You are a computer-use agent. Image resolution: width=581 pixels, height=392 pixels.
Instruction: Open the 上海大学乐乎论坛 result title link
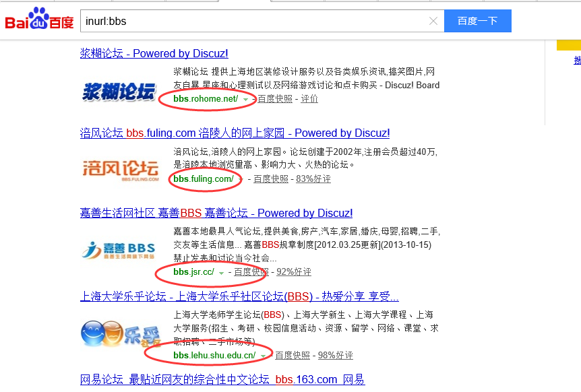tap(239, 296)
